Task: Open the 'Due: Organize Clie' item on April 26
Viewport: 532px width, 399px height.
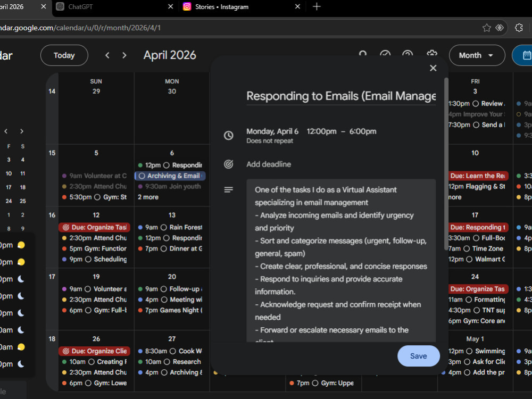Action: click(94, 351)
